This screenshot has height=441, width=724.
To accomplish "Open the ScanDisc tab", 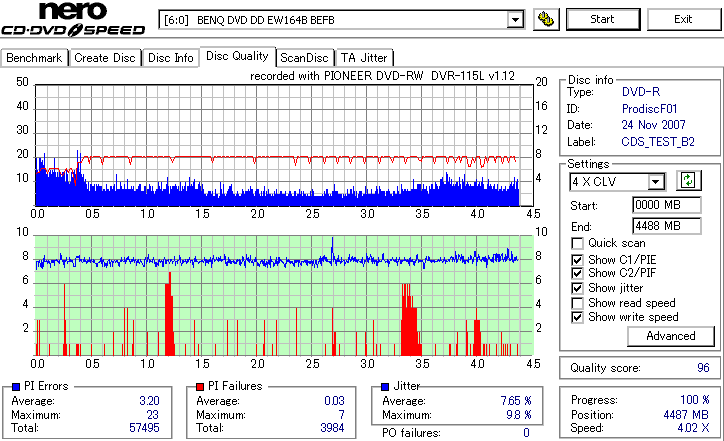I will click(304, 58).
